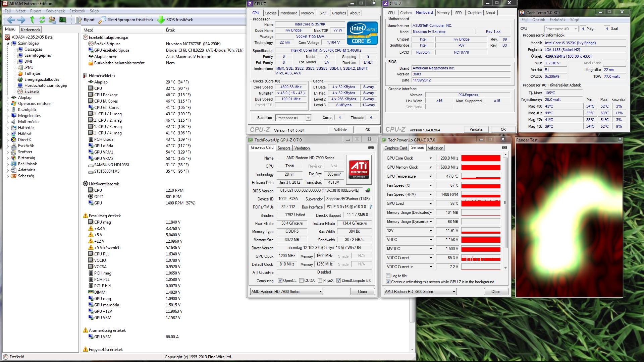Select Biztonság shield item in tree
The image size is (644, 362).
click(23, 158)
